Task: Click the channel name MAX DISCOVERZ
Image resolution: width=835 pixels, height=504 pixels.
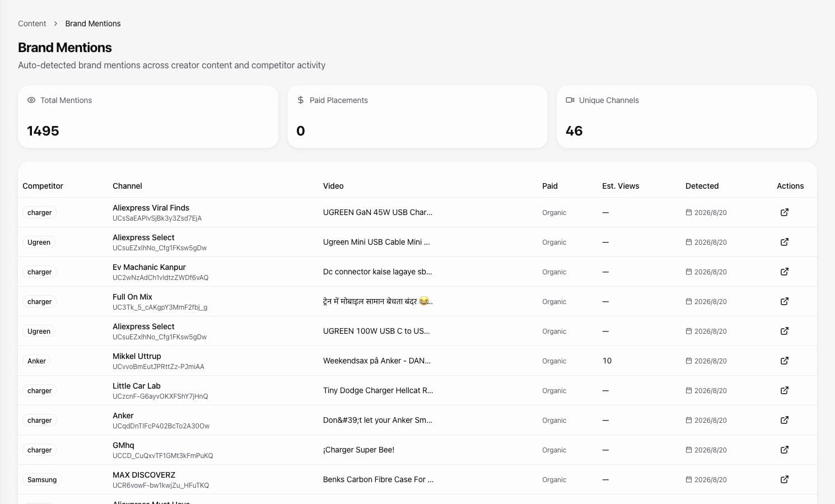Action: click(x=144, y=475)
